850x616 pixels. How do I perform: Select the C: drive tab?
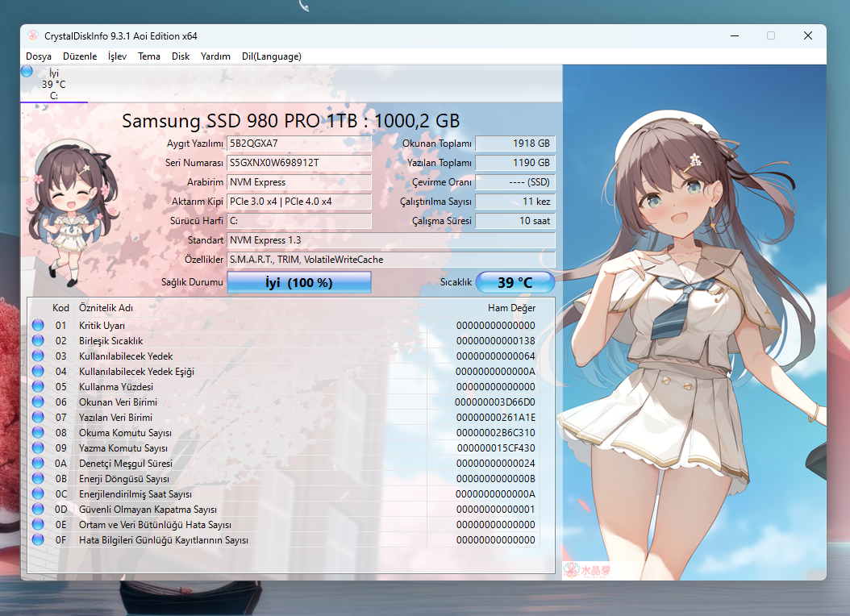tap(54, 84)
